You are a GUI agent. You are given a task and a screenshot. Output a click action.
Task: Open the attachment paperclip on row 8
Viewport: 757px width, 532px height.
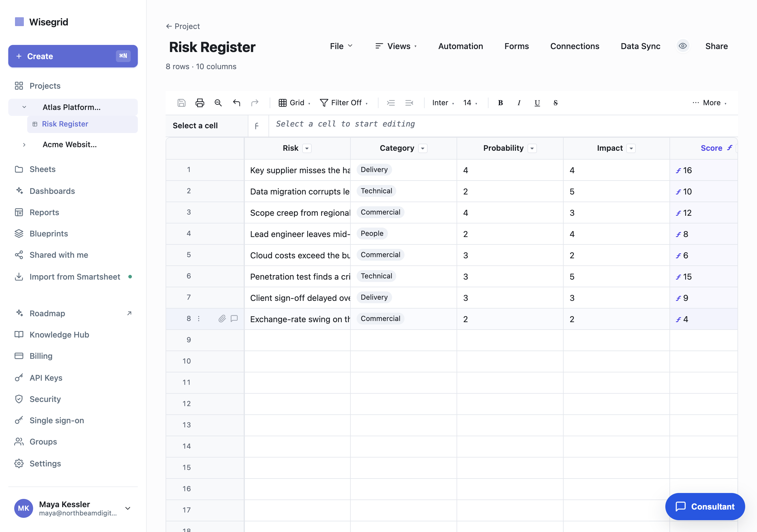click(x=222, y=318)
